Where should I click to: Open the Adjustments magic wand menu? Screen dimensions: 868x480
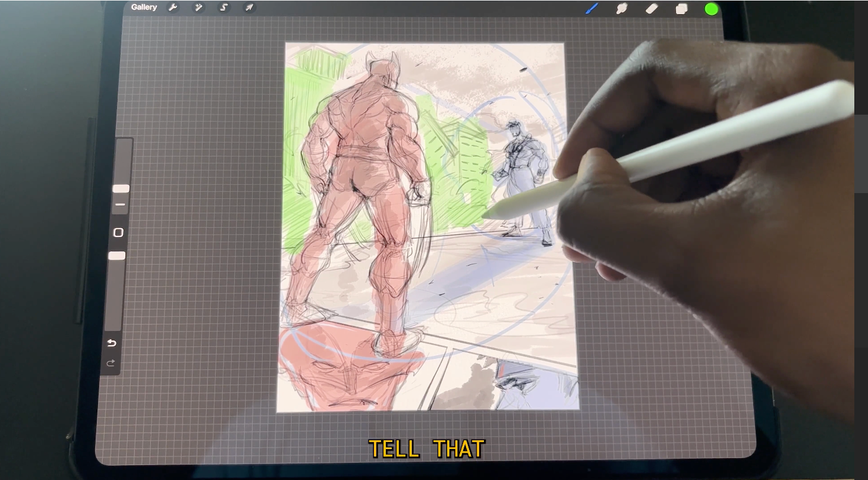click(199, 8)
